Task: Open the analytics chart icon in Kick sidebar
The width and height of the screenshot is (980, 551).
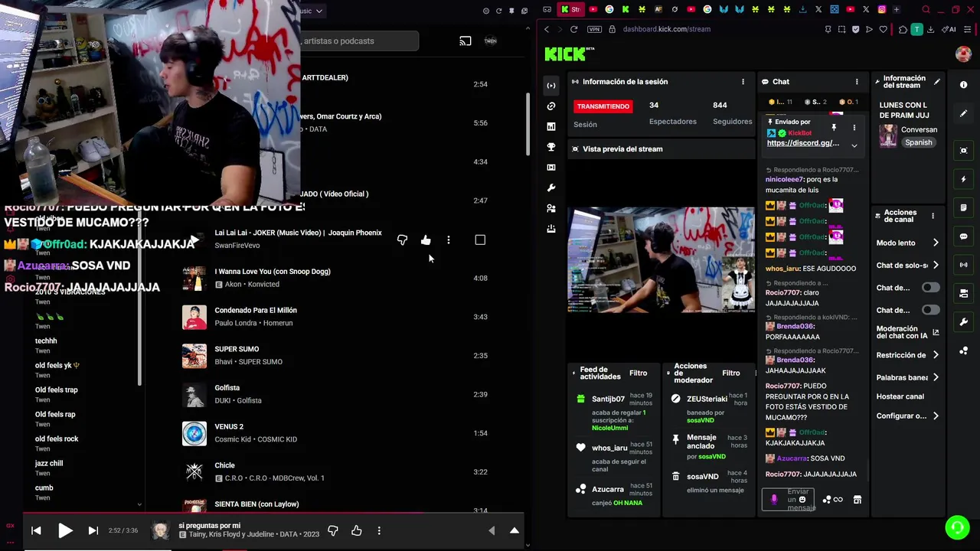Action: click(x=550, y=127)
